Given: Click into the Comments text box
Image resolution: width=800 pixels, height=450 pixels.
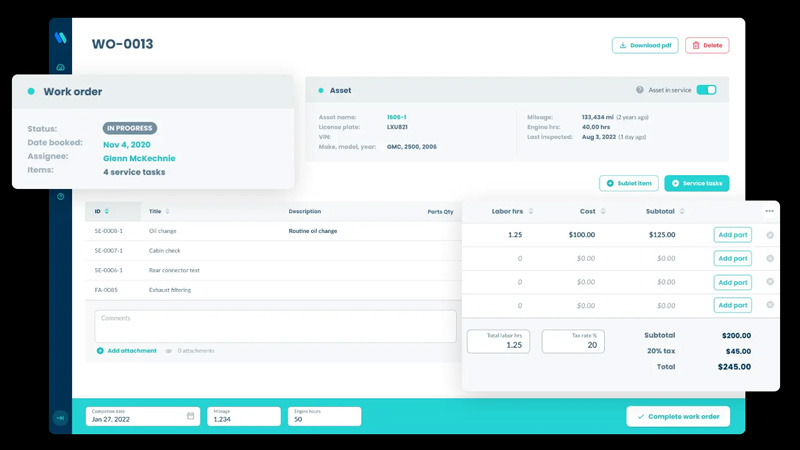Looking at the screenshot, I should tap(275, 327).
